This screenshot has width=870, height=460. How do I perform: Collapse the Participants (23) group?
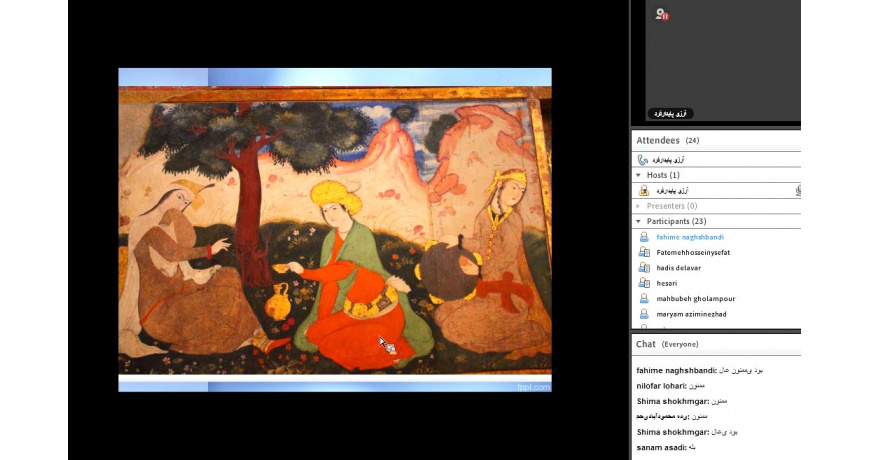click(x=639, y=221)
